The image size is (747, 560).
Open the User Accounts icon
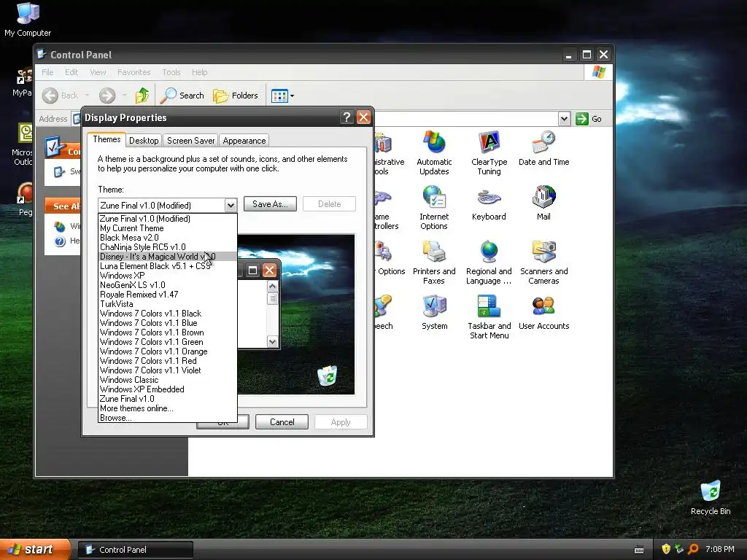543,312
